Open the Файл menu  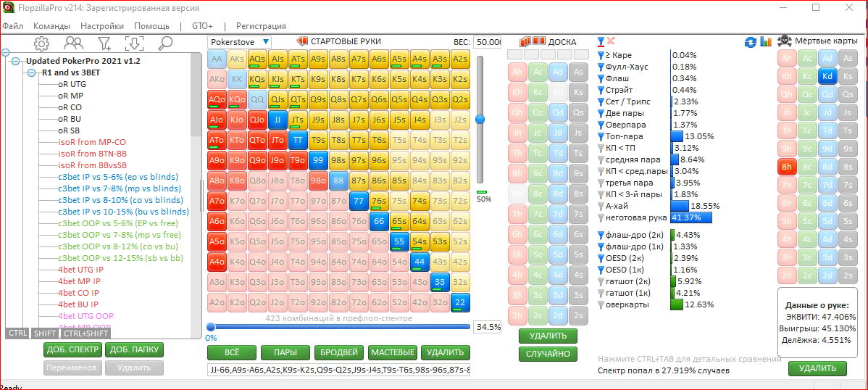(x=13, y=26)
